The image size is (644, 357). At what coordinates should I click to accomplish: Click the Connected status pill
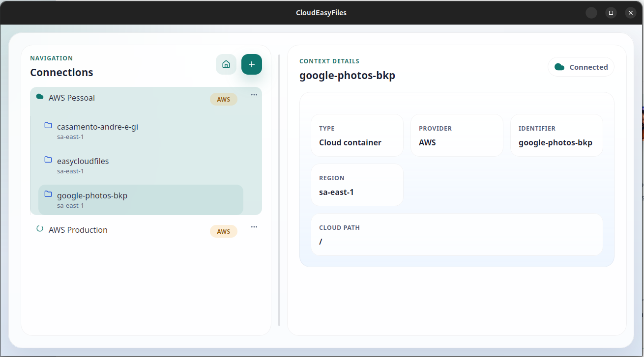(581, 67)
